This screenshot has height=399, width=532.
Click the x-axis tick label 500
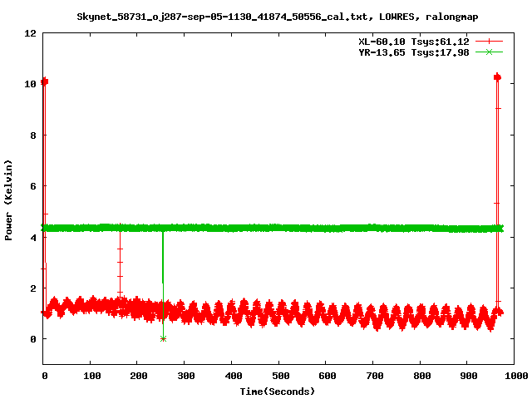(281, 376)
